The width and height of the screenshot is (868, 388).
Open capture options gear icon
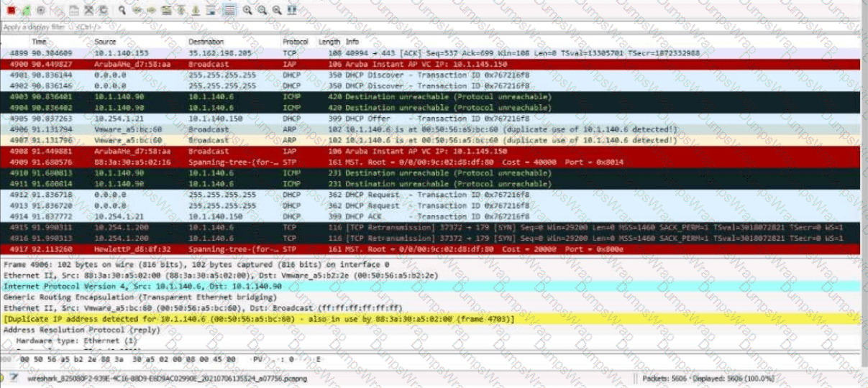[40, 10]
